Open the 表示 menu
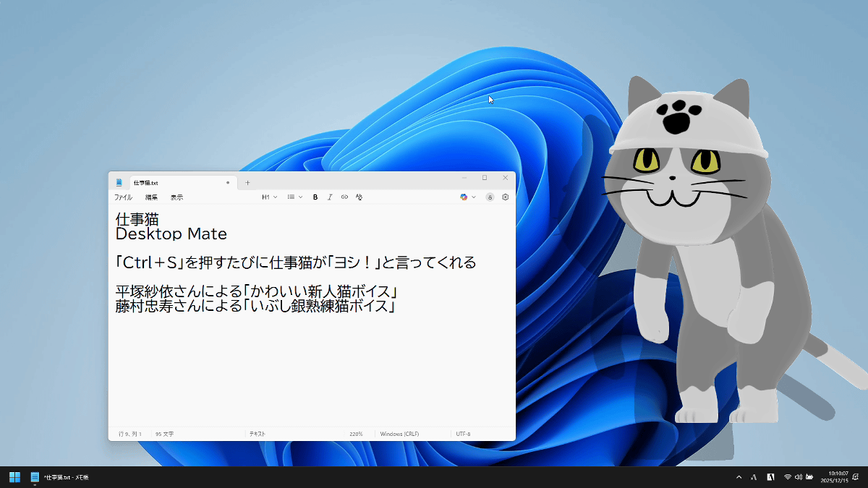 176,197
